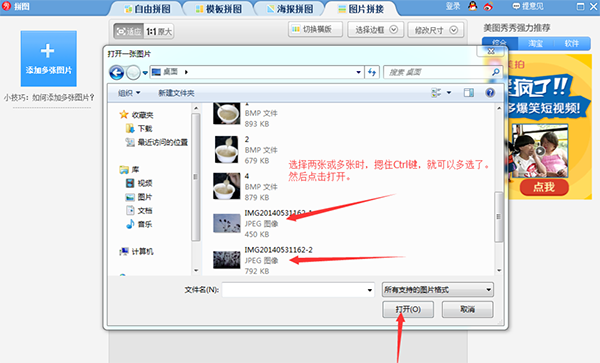Click the down arrow of navigation scrollbar
This screenshot has width=600, height=363.
click(x=196, y=270)
